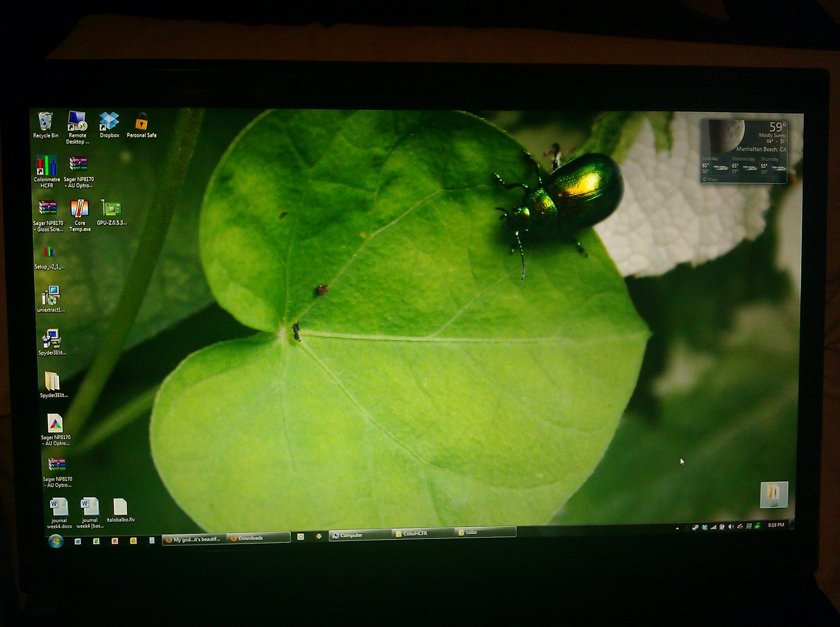Select the Sager NP8170 Gloss Scre... archive
The width and height of the screenshot is (840, 627).
[x=48, y=216]
